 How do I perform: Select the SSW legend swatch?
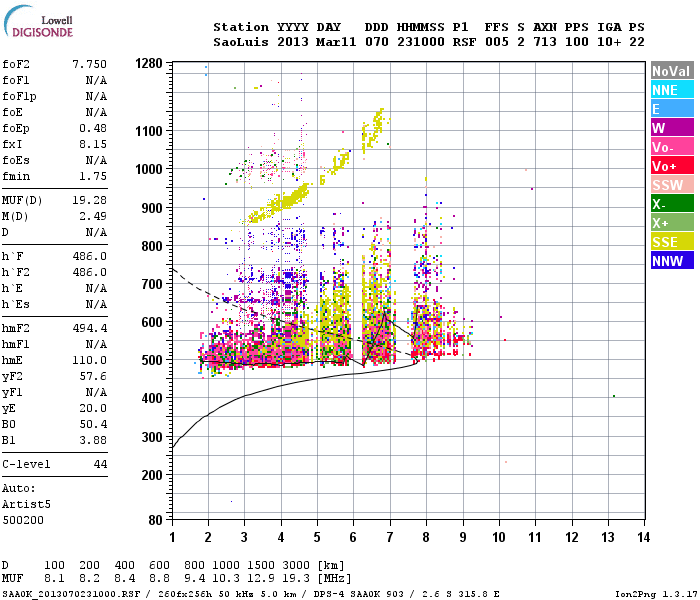tap(672, 184)
